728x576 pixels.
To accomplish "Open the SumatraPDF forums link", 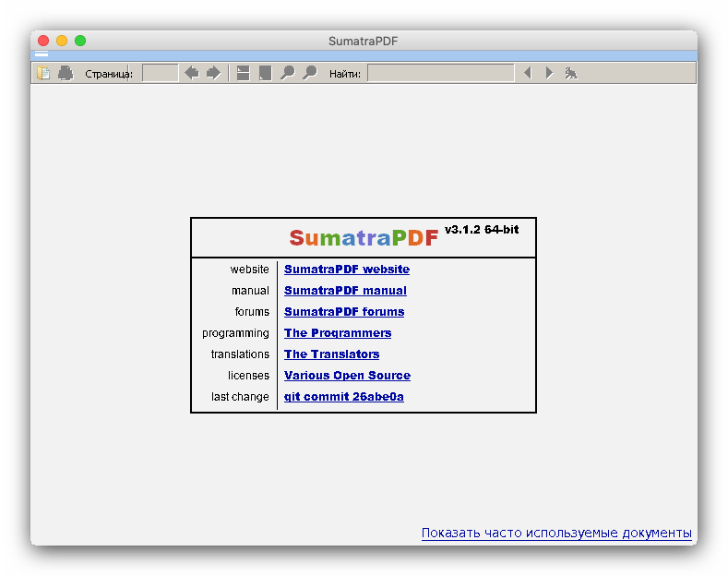I will [343, 312].
